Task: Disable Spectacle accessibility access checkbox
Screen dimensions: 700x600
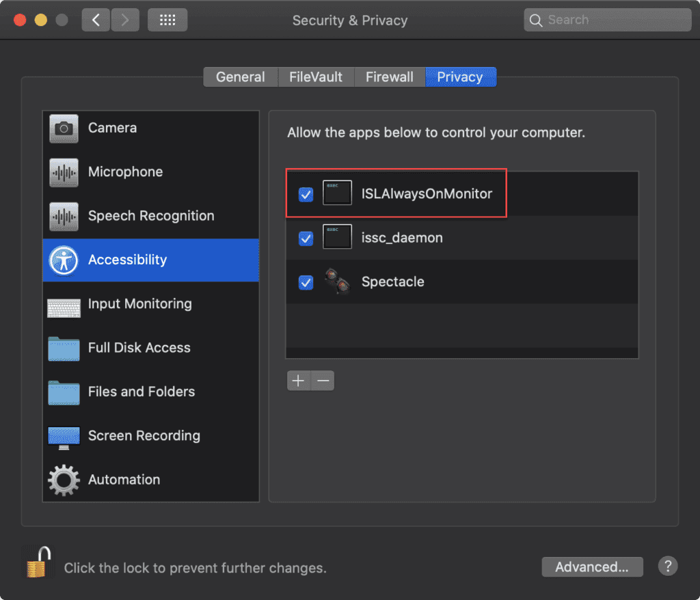Action: (306, 282)
